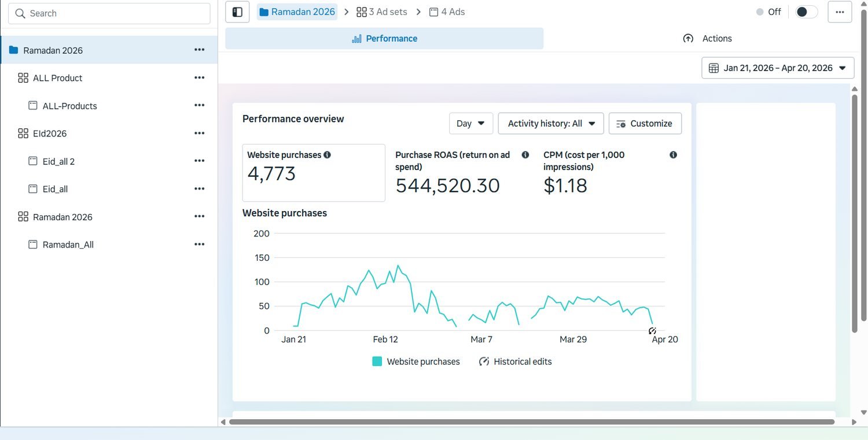This screenshot has height=440, width=868.
Task: Toggle the sidebar panel icon button
Action: click(x=237, y=12)
